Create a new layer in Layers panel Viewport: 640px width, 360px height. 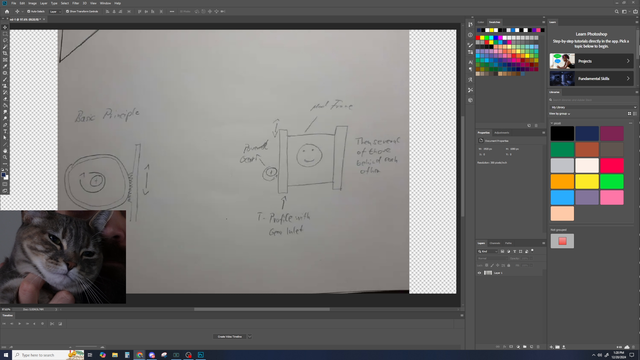coord(531,347)
